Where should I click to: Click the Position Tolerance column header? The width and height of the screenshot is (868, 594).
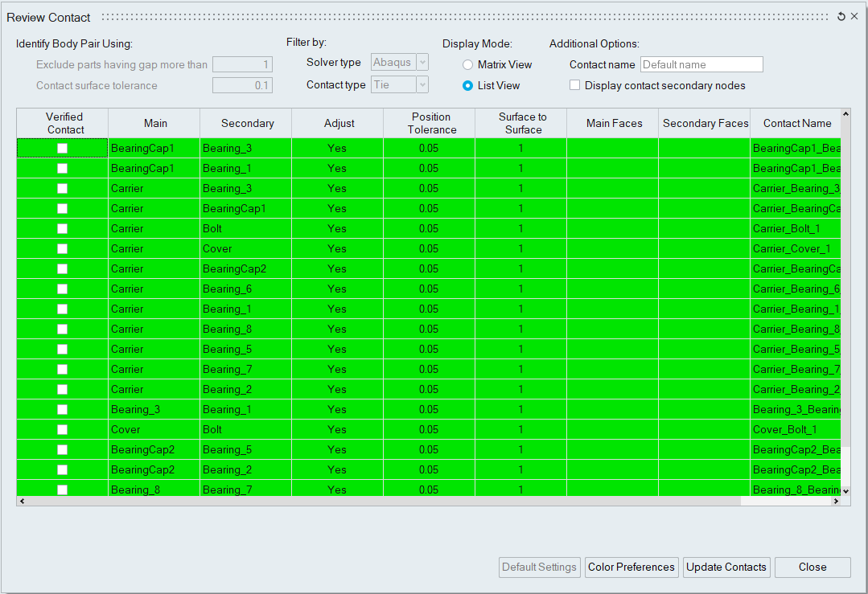click(x=430, y=123)
